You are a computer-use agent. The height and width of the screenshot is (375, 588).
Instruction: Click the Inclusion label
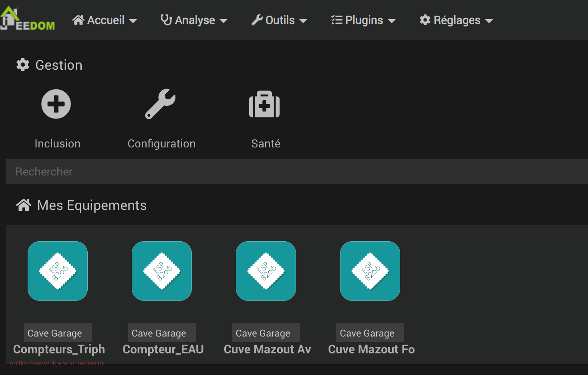(x=57, y=143)
